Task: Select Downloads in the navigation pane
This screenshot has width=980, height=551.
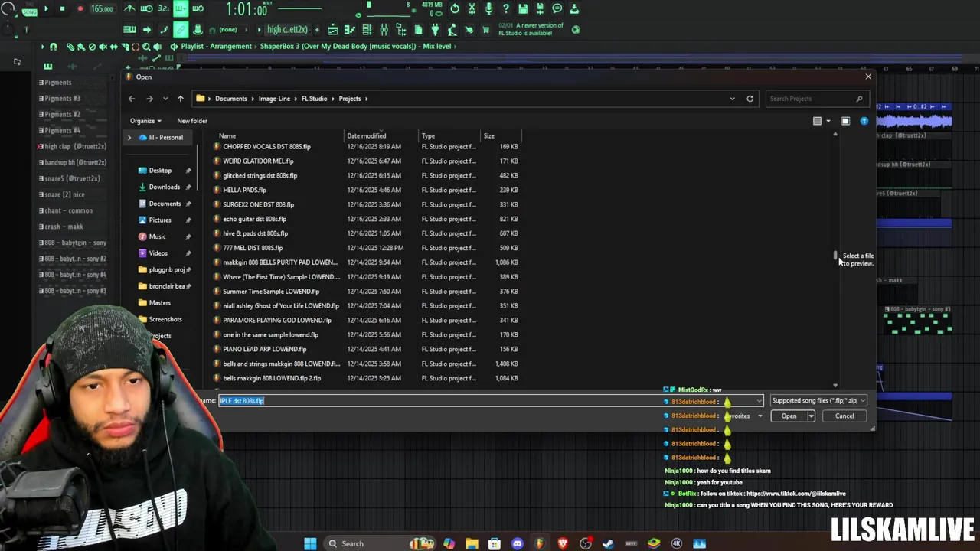Action: (x=164, y=187)
